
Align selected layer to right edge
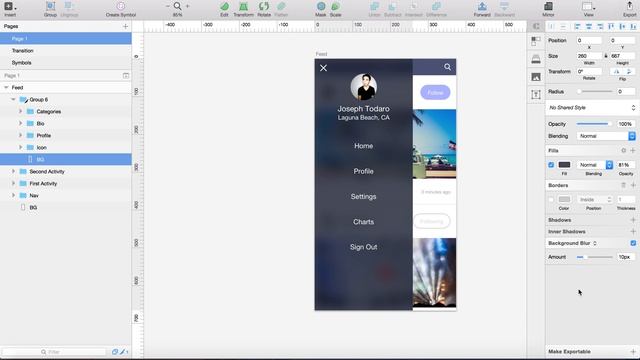600,27
